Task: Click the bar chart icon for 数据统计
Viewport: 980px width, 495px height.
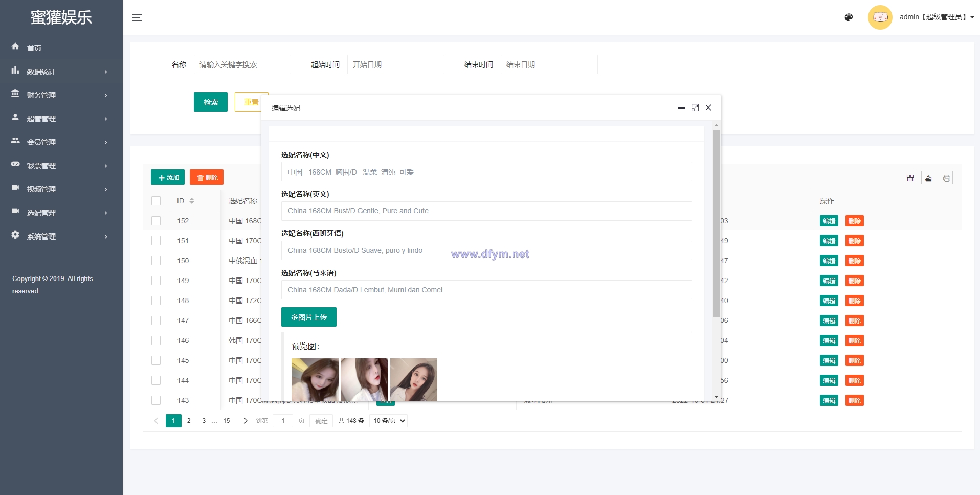Action: tap(15, 70)
